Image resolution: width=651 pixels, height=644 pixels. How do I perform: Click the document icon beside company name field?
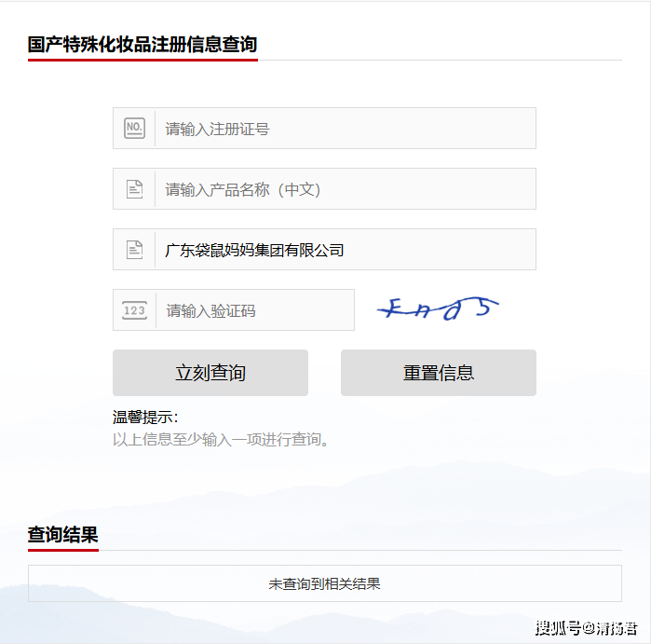[134, 250]
